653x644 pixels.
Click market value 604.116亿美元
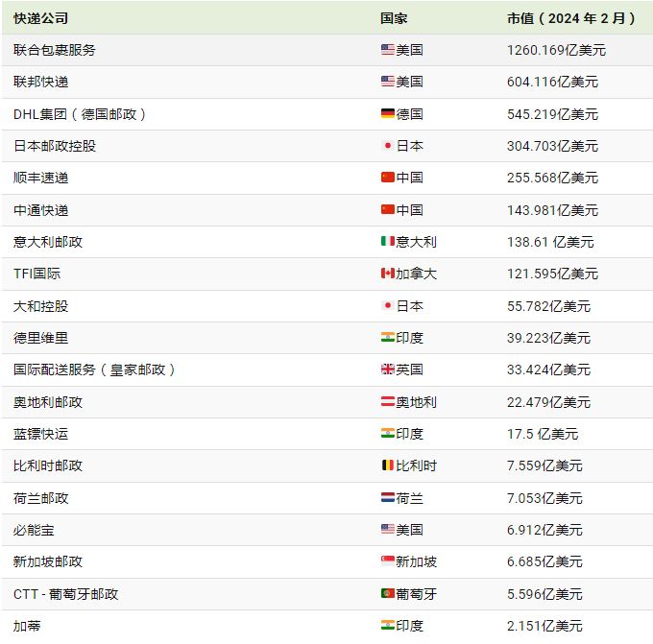point(552,82)
